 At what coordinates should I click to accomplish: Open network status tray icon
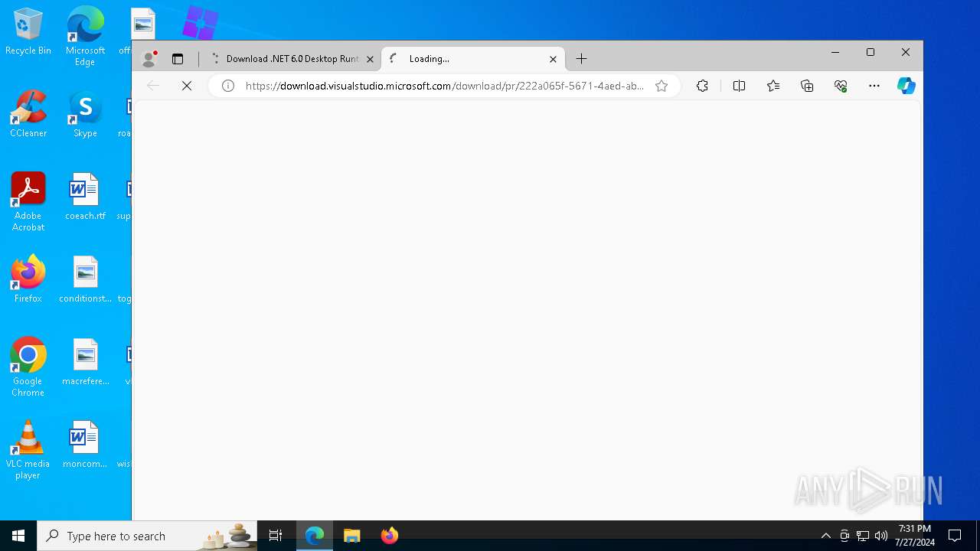(x=863, y=536)
